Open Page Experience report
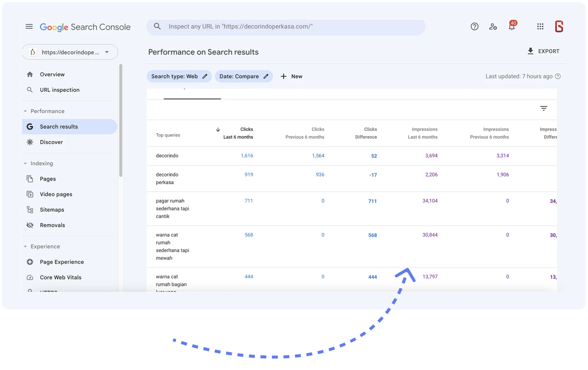Image resolution: width=588 pixels, height=370 pixels. 62,262
